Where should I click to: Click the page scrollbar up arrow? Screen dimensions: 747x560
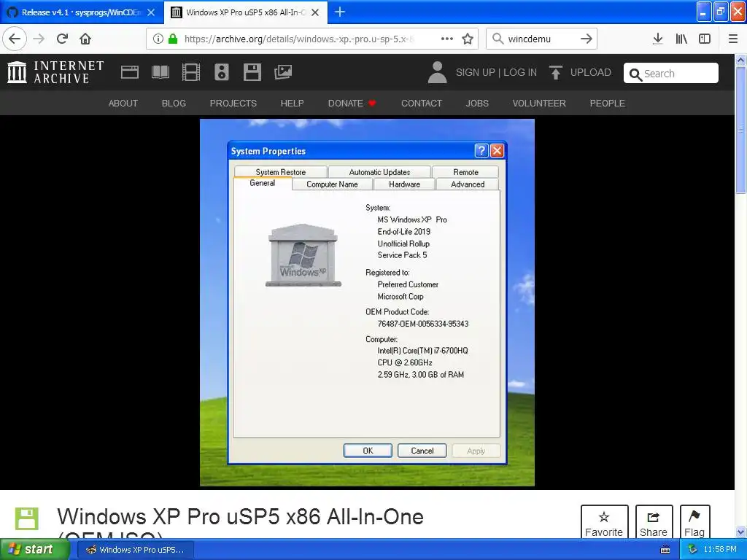point(741,61)
